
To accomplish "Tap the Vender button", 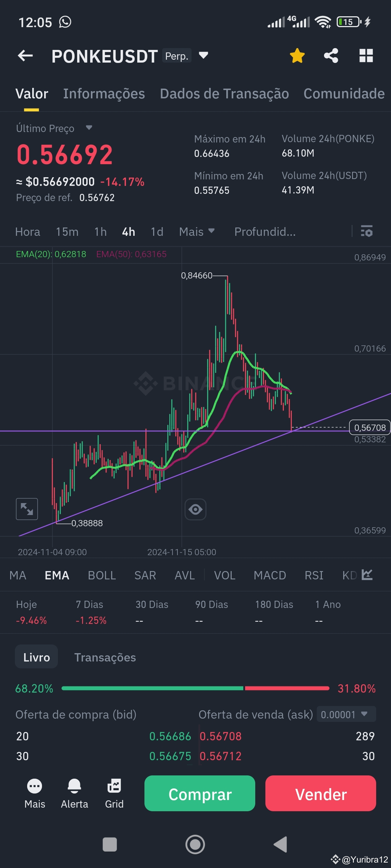I will 321,793.
